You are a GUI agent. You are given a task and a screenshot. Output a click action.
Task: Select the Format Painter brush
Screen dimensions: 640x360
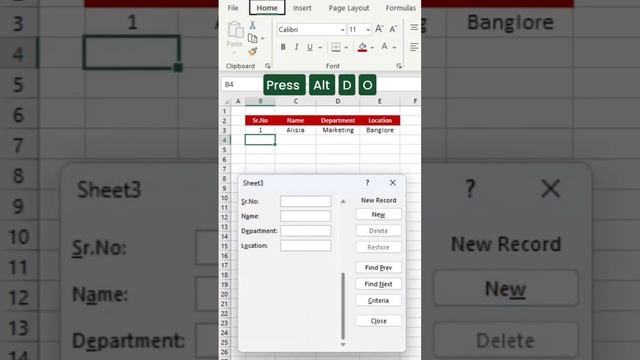tap(253, 51)
